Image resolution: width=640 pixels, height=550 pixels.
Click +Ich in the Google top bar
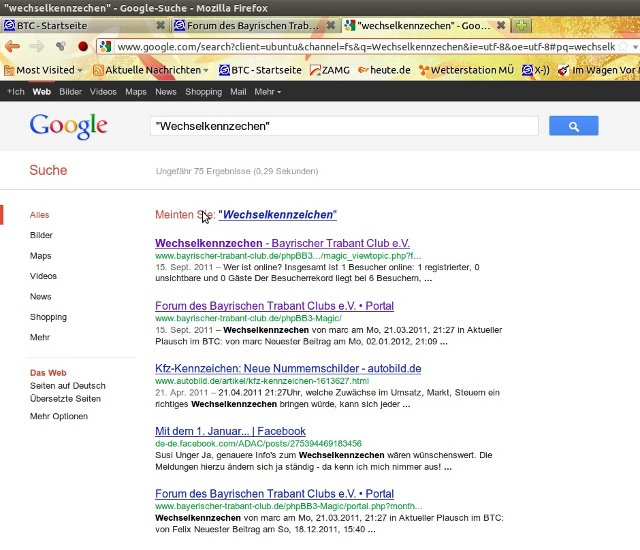coord(16,92)
